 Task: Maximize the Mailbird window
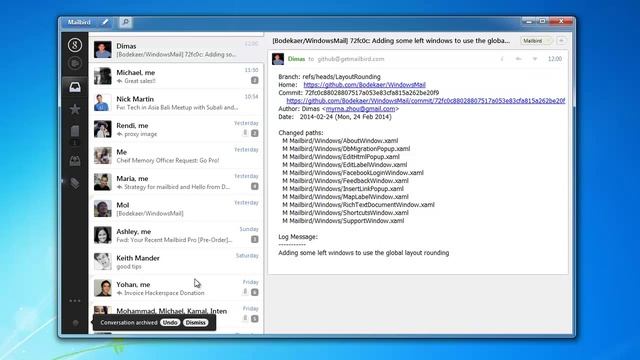pyautogui.click(x=542, y=21)
